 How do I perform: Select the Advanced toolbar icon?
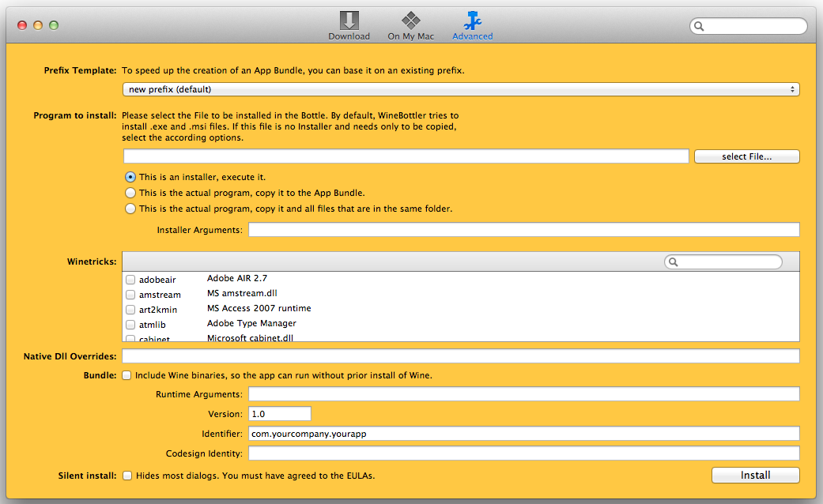tap(473, 25)
